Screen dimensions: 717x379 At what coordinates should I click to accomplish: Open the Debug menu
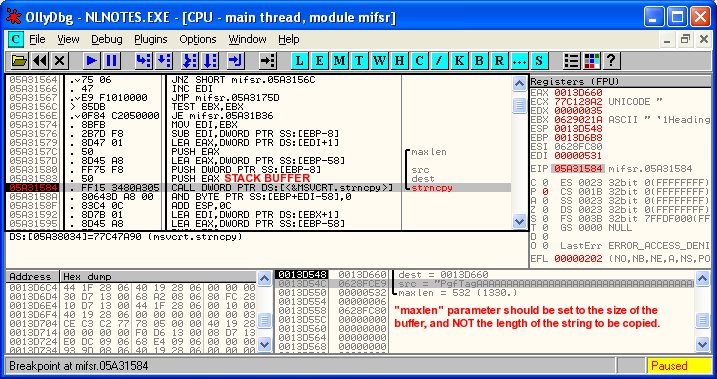click(107, 40)
